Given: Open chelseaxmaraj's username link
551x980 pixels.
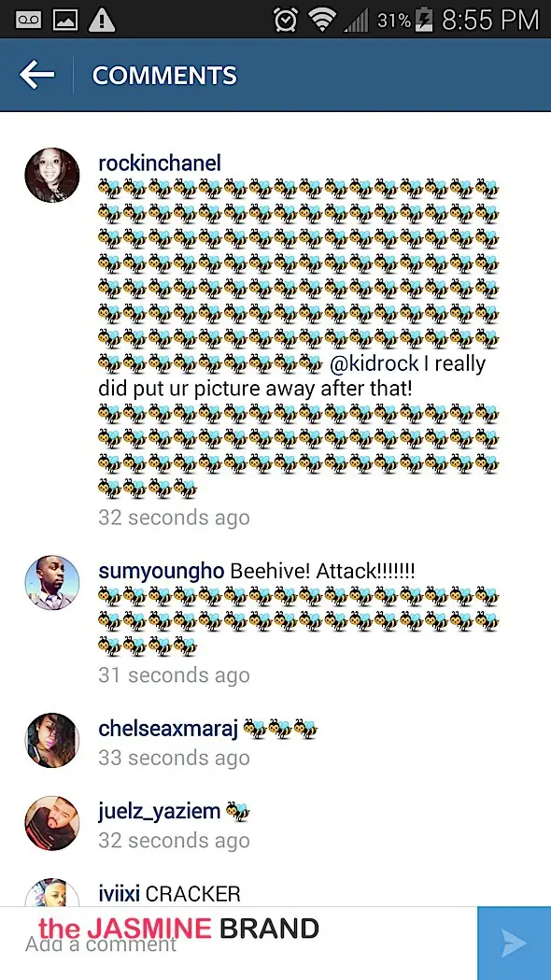Looking at the screenshot, I should tap(168, 729).
